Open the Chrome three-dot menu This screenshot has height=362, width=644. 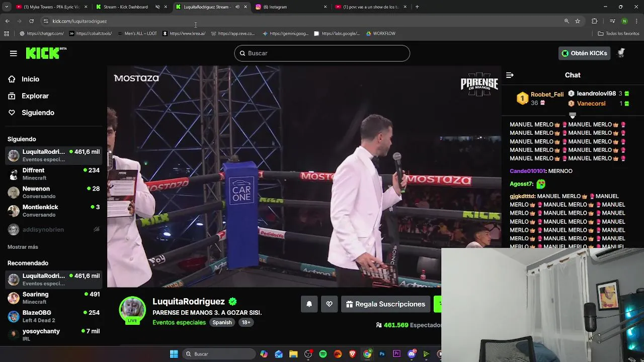(637, 21)
